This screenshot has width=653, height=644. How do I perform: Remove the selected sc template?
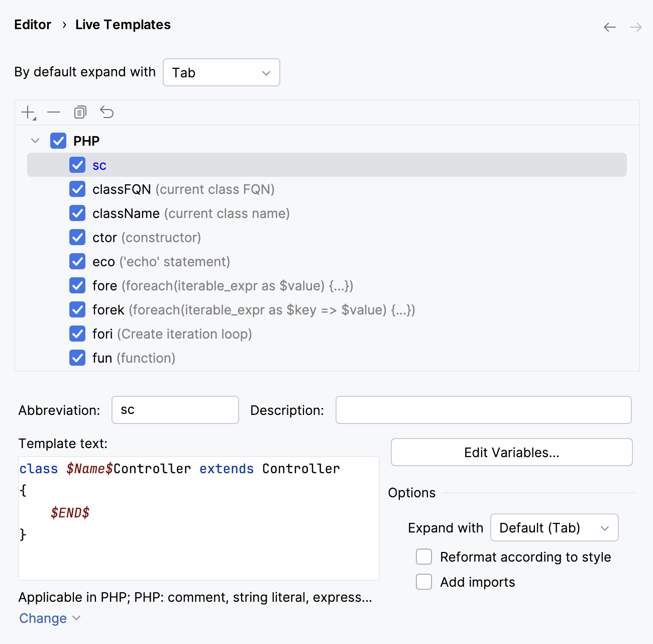click(x=54, y=112)
